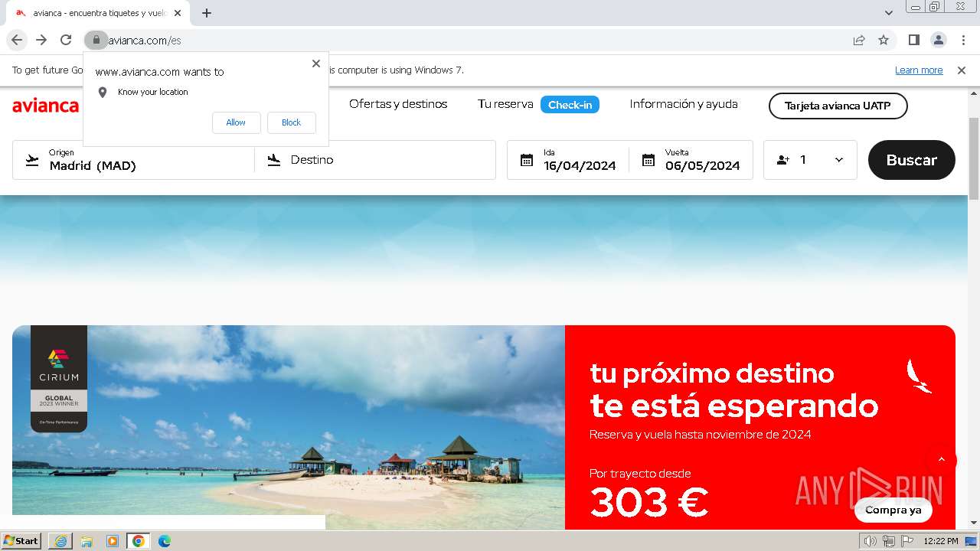980x551 pixels.
Task: Open File Explorer from the taskbar
Action: (87, 541)
